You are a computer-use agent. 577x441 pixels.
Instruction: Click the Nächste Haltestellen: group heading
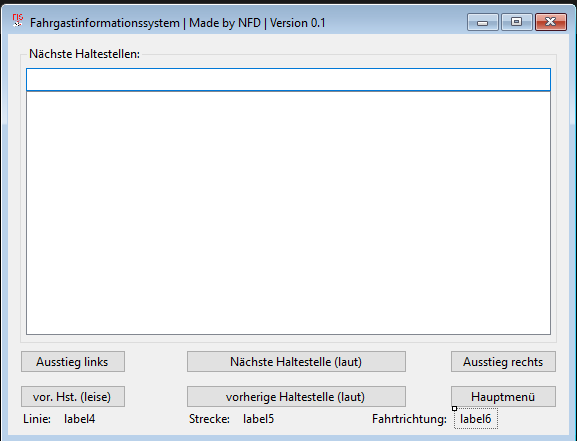(85, 54)
